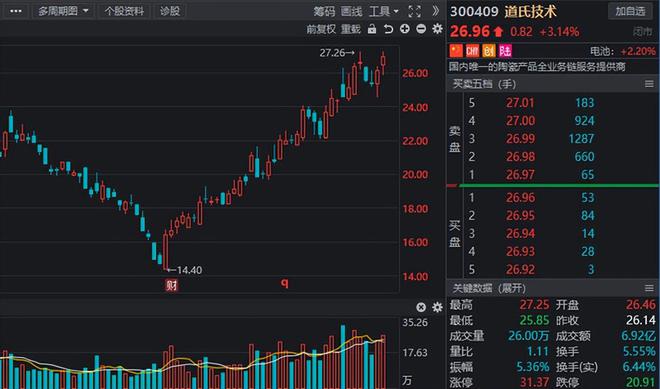Click sell level 4 price 27.00
660x389 pixels.
(520, 121)
